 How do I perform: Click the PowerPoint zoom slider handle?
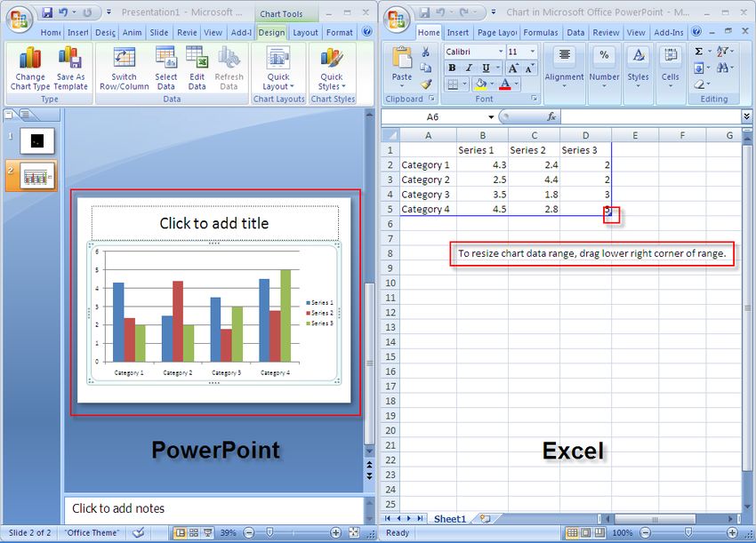point(269,532)
